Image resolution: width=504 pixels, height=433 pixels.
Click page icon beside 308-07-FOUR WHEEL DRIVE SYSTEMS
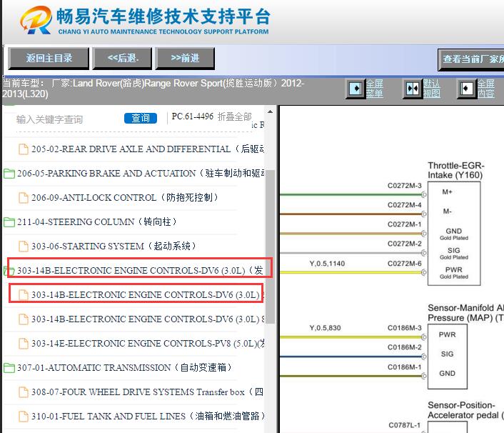coord(23,392)
